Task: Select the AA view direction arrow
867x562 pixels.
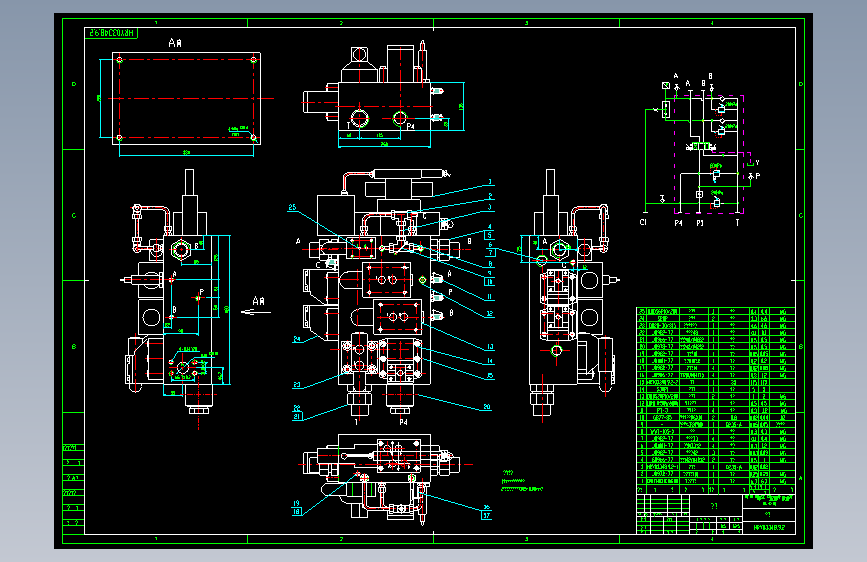Action: point(256,313)
